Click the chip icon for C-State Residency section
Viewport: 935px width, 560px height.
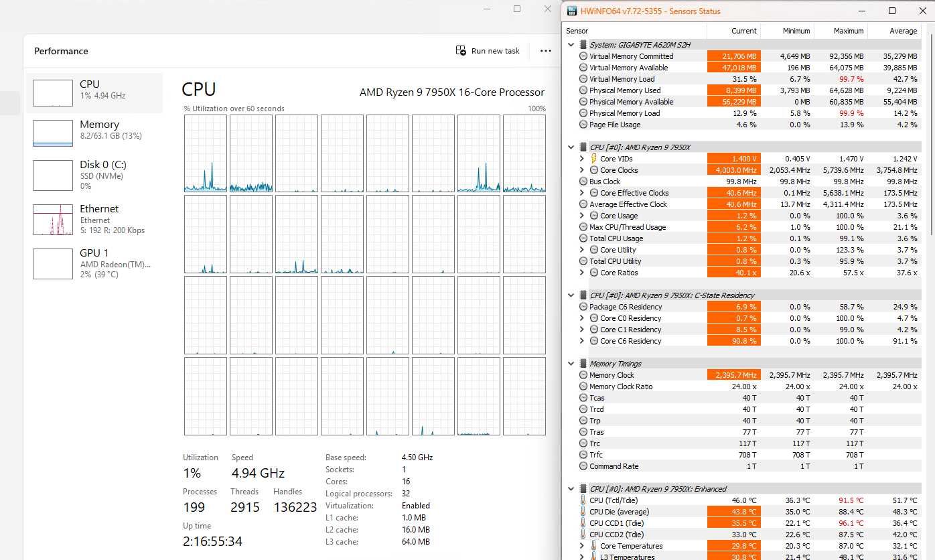(x=583, y=295)
